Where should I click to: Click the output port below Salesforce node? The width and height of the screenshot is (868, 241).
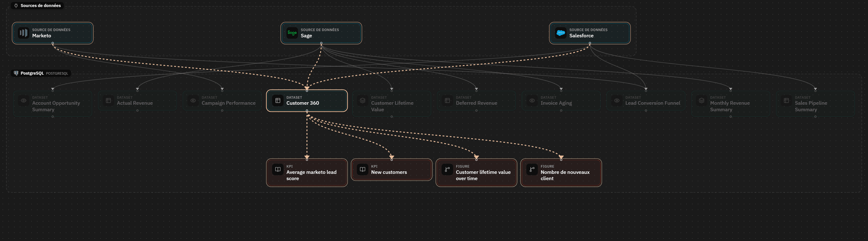click(590, 44)
